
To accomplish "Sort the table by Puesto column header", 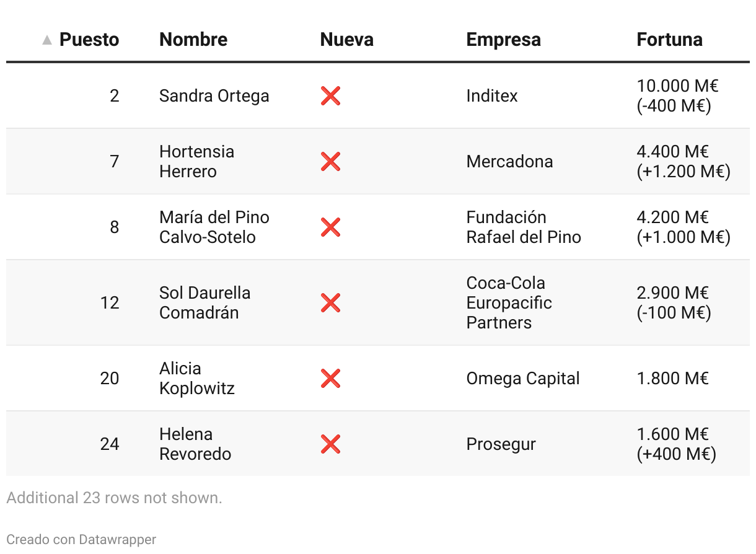I will (x=89, y=40).
